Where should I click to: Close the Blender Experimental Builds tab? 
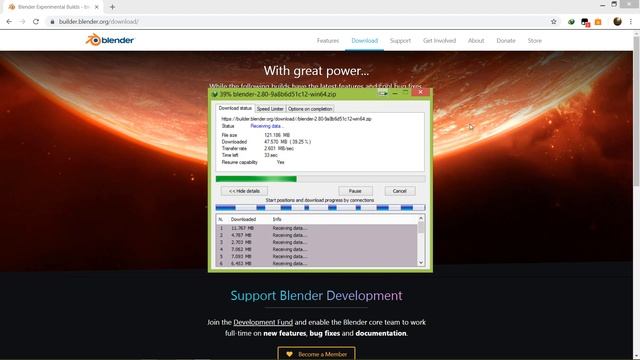coord(97,7)
